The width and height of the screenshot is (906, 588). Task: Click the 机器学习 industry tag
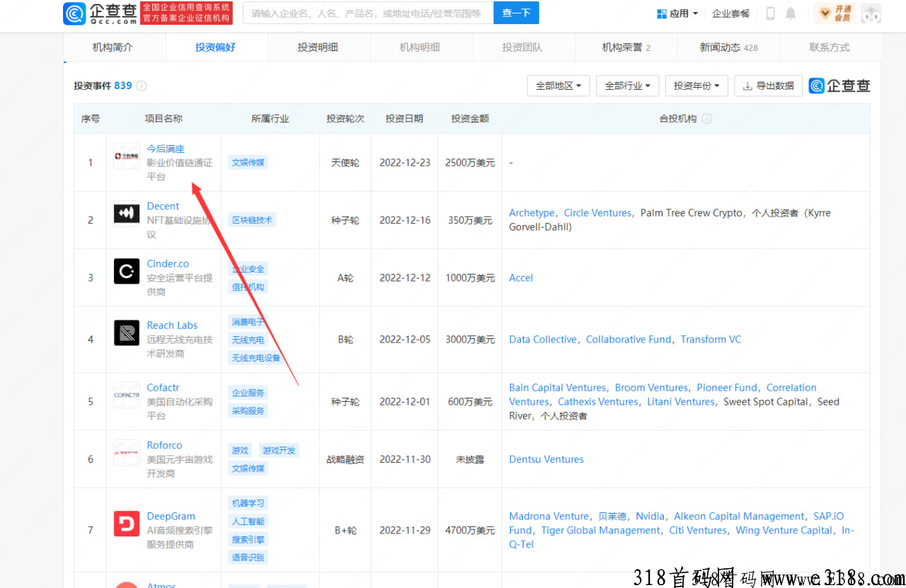click(x=248, y=503)
